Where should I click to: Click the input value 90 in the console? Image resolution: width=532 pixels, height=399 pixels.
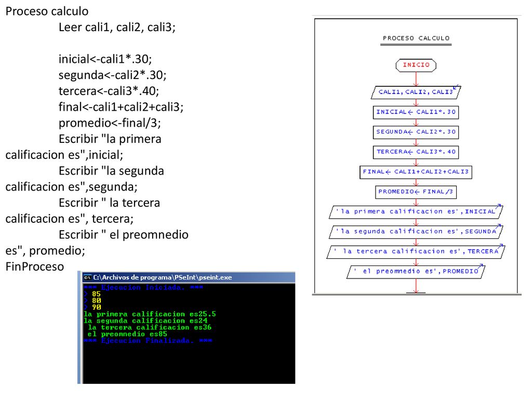coord(96,308)
